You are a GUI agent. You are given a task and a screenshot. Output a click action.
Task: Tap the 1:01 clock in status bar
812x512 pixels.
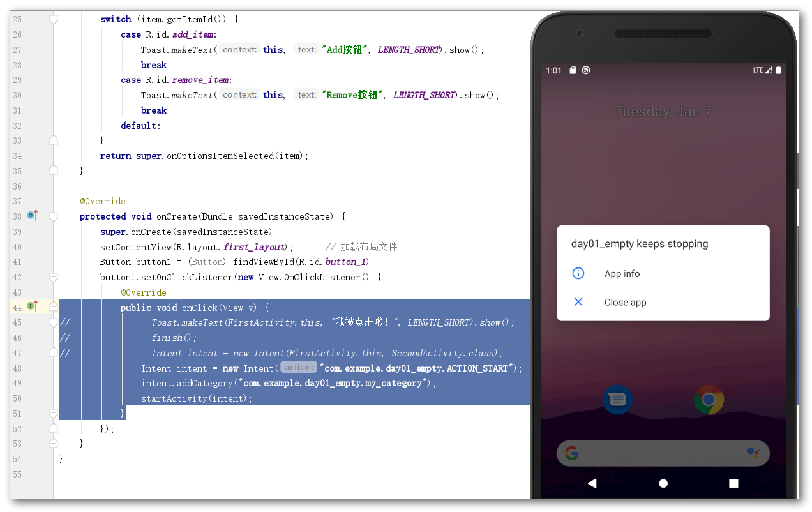click(x=553, y=70)
